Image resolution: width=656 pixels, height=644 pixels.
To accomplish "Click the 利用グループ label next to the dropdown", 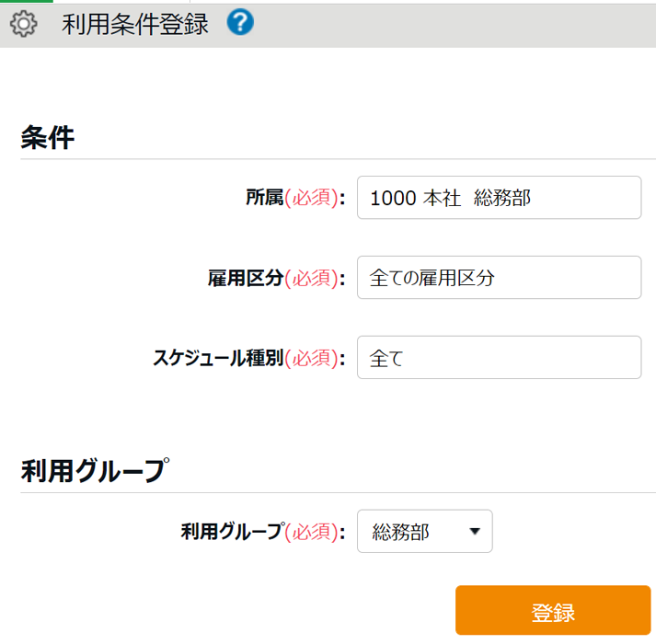I will [232, 532].
